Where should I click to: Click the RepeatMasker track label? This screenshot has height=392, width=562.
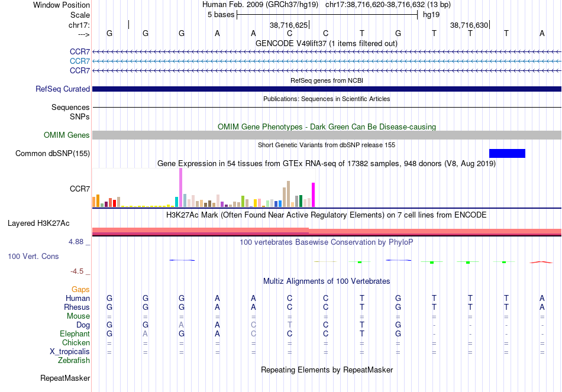pyautogui.click(x=65, y=378)
